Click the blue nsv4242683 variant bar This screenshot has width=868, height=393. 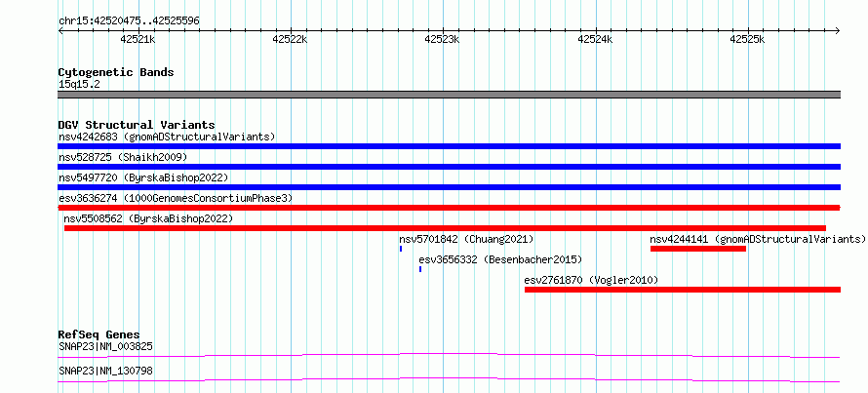click(449, 146)
